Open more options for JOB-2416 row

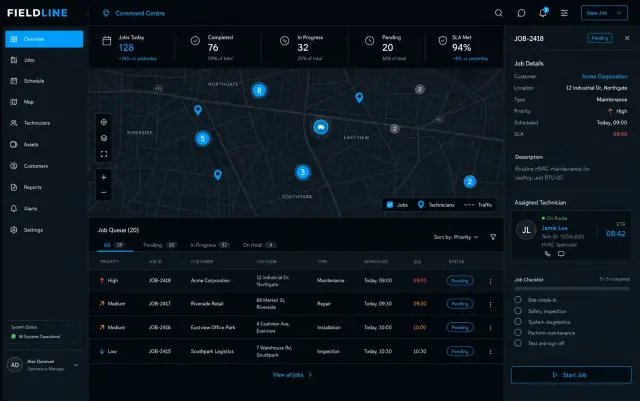pyautogui.click(x=490, y=328)
